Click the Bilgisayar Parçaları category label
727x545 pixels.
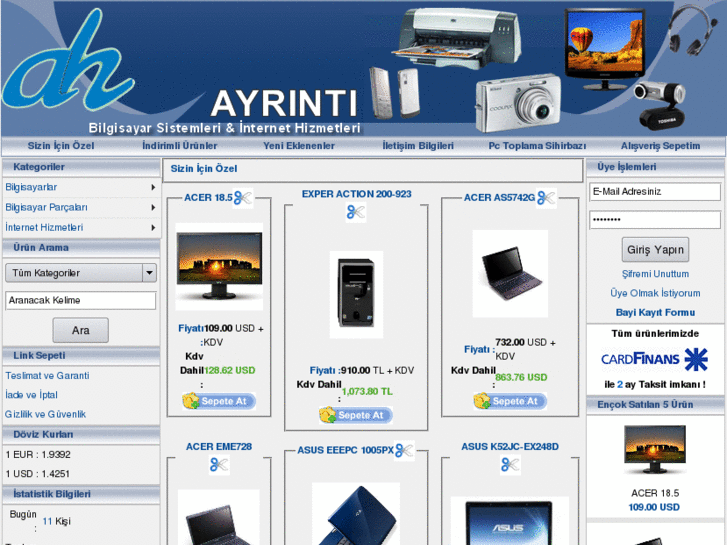(x=46, y=207)
